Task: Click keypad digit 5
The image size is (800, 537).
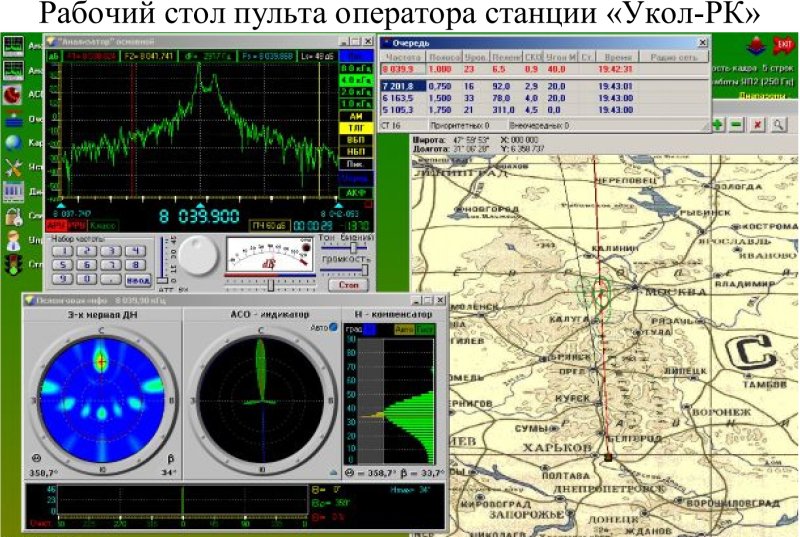Action: (x=62, y=265)
